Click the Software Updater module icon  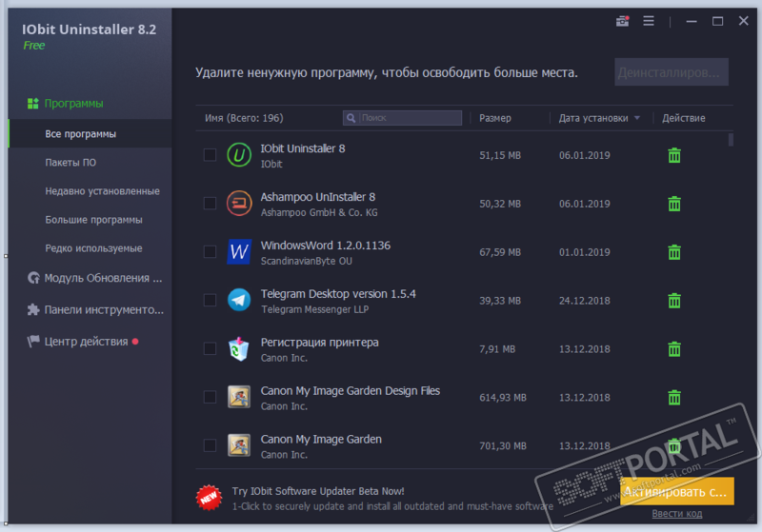(33, 278)
